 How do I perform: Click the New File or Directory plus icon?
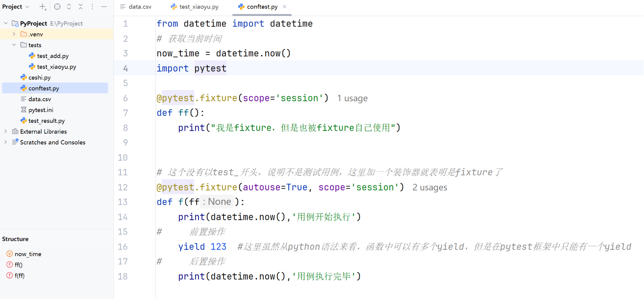click(x=43, y=7)
